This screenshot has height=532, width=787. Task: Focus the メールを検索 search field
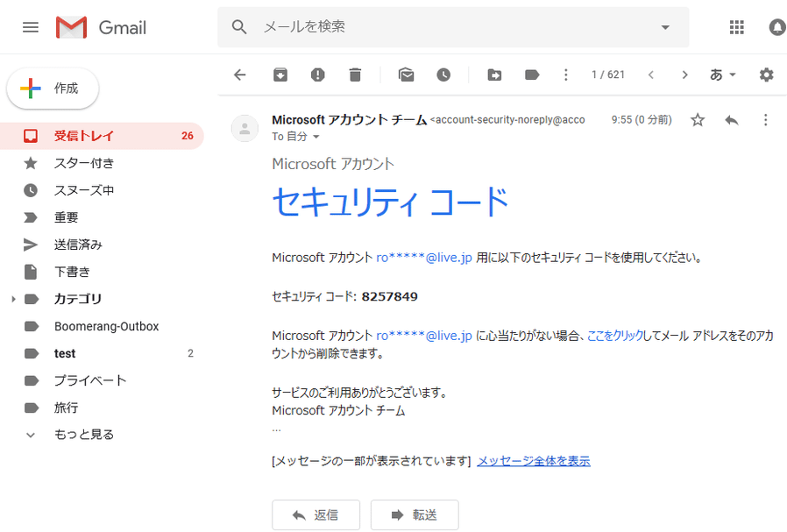pyautogui.click(x=451, y=27)
